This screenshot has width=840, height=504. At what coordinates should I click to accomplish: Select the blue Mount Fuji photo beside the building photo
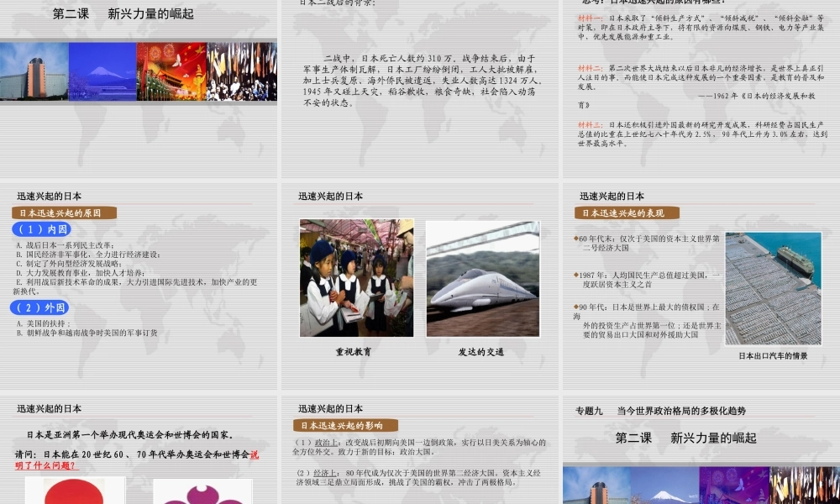pos(102,71)
